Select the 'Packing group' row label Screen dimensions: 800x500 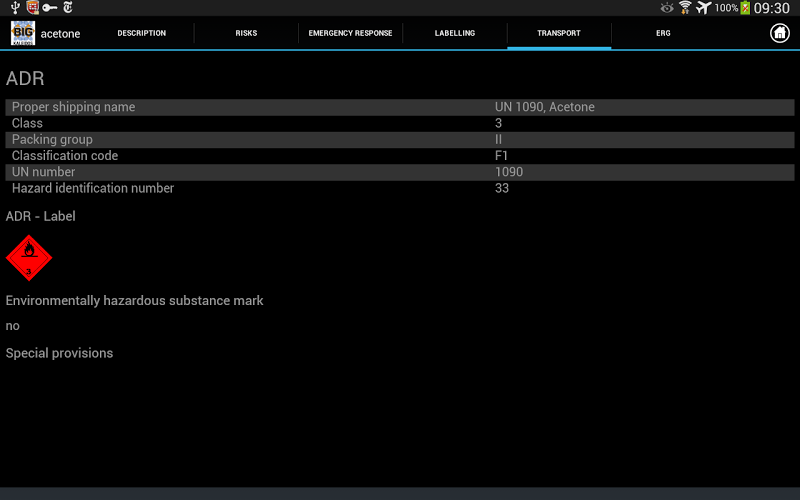[x=53, y=139]
